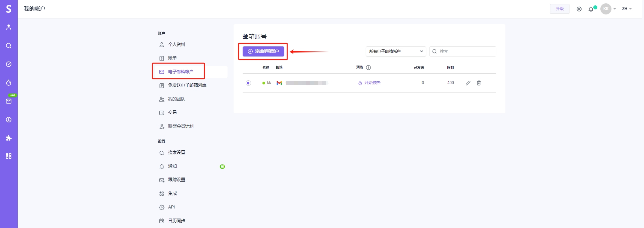Click the info icon next to 预热
This screenshot has width=644, height=228.
[368, 68]
